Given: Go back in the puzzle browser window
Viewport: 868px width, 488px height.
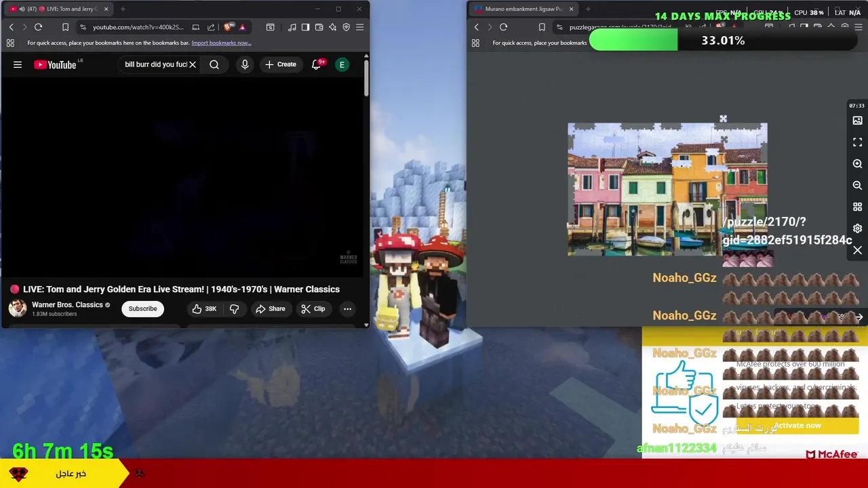Looking at the screenshot, I should tap(476, 27).
